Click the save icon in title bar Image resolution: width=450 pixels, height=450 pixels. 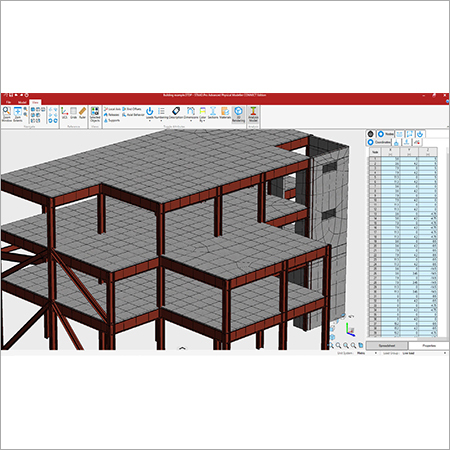[11, 95]
